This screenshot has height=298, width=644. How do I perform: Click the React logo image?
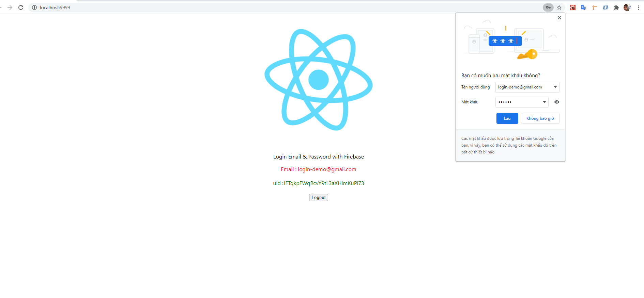(319, 80)
